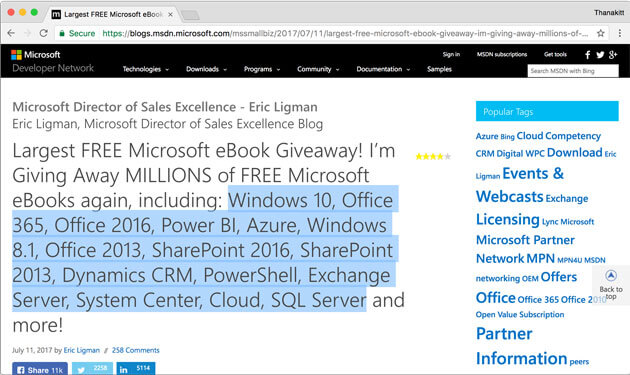Expand the Community dropdown menu
630x375 pixels.
[x=318, y=69]
